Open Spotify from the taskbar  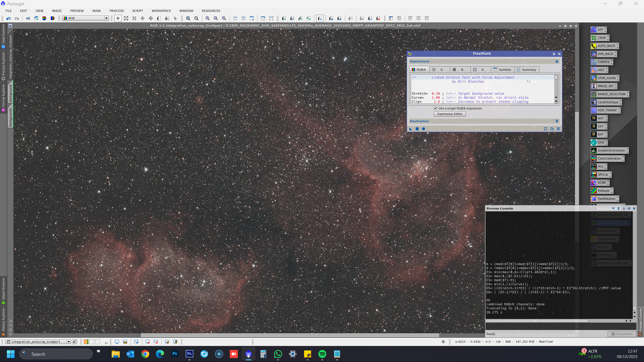point(322,354)
